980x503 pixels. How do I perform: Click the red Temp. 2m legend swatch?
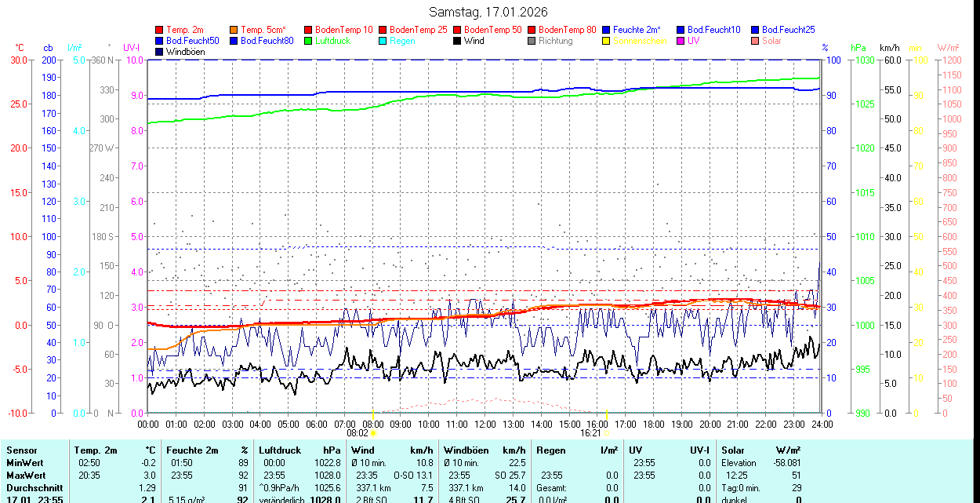coord(160,30)
